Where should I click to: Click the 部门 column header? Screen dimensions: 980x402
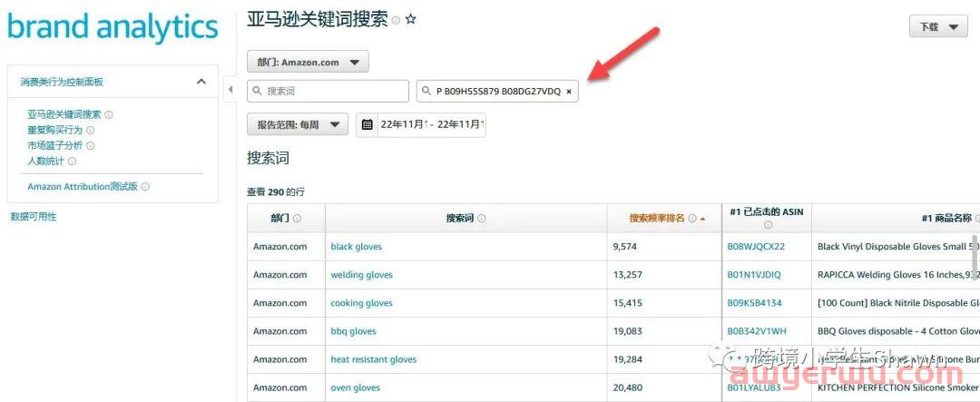point(280,218)
